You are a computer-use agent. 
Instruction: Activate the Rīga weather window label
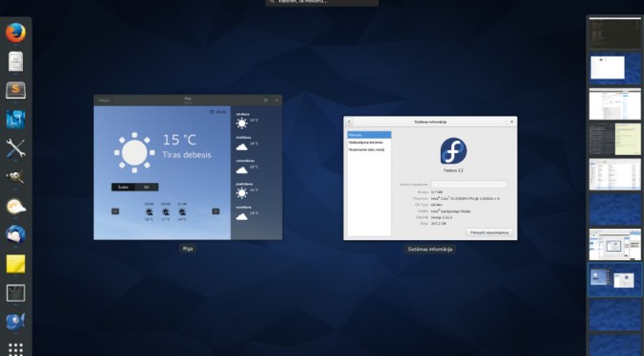click(188, 249)
